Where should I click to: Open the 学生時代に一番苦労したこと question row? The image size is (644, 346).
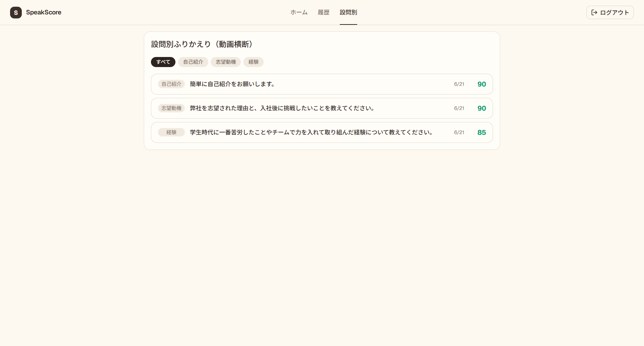pos(322,132)
